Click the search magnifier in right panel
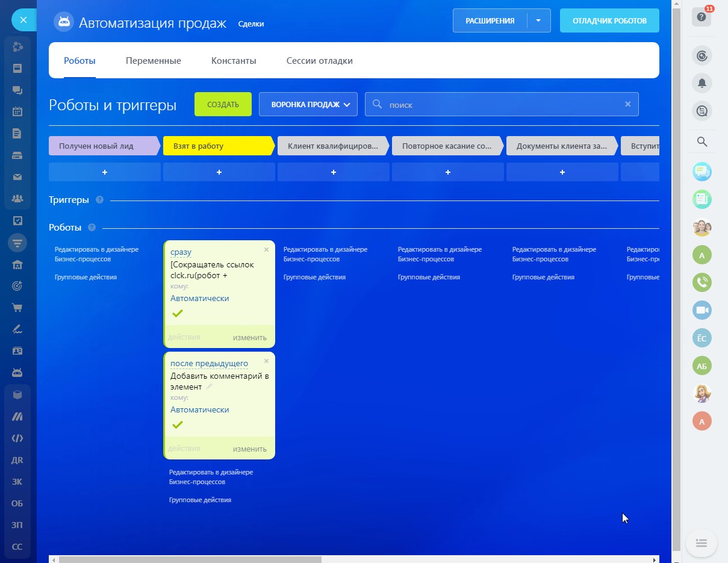728x563 pixels. (702, 142)
